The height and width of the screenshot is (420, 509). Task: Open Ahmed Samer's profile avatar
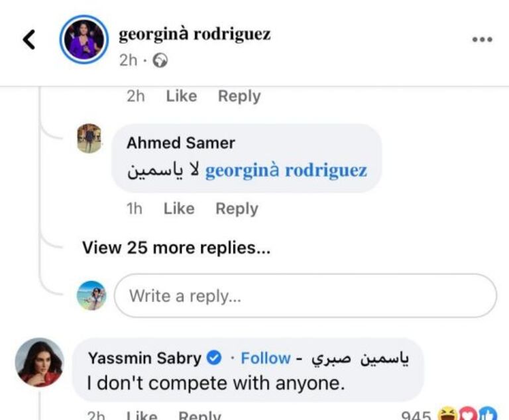click(89, 138)
